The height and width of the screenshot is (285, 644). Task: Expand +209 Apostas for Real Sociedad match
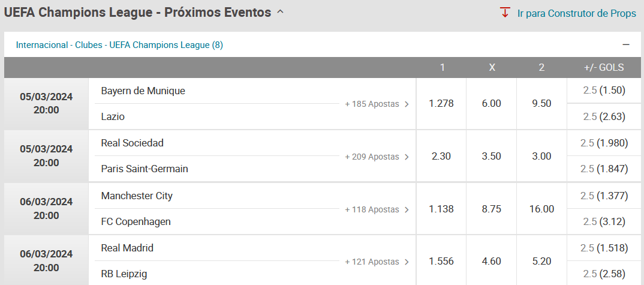(x=377, y=157)
